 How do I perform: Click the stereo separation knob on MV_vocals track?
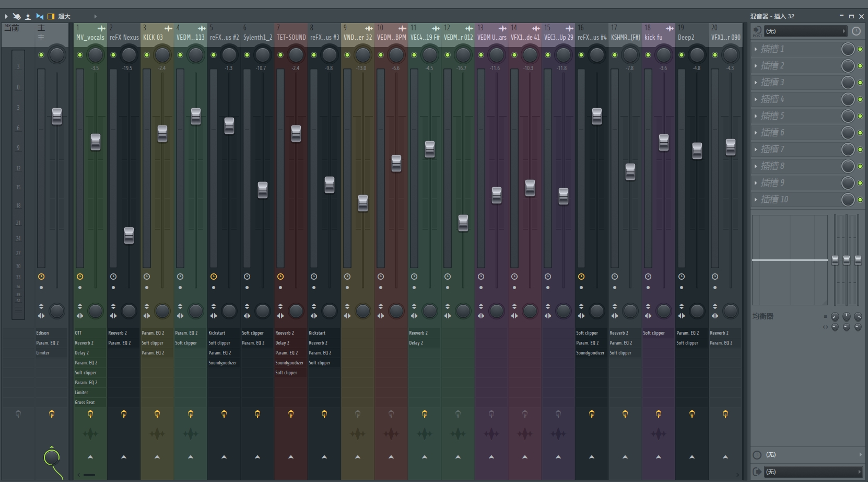(96, 311)
